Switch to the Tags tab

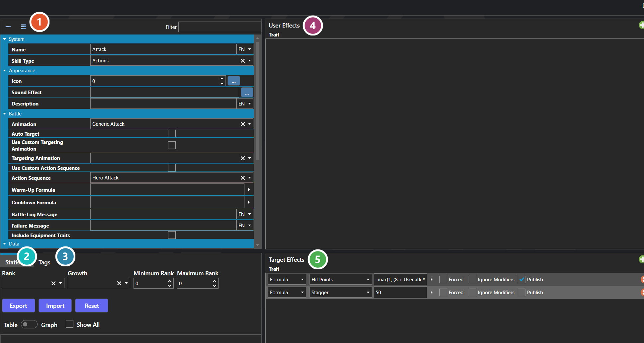pos(45,262)
